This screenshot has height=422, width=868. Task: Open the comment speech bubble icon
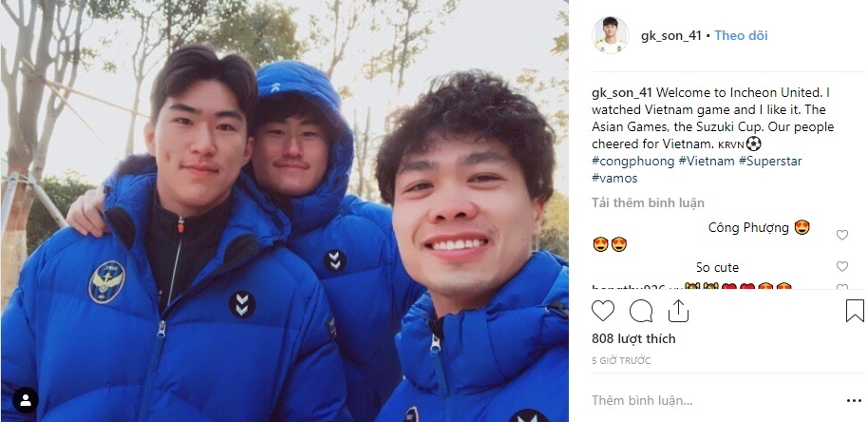coord(641,311)
